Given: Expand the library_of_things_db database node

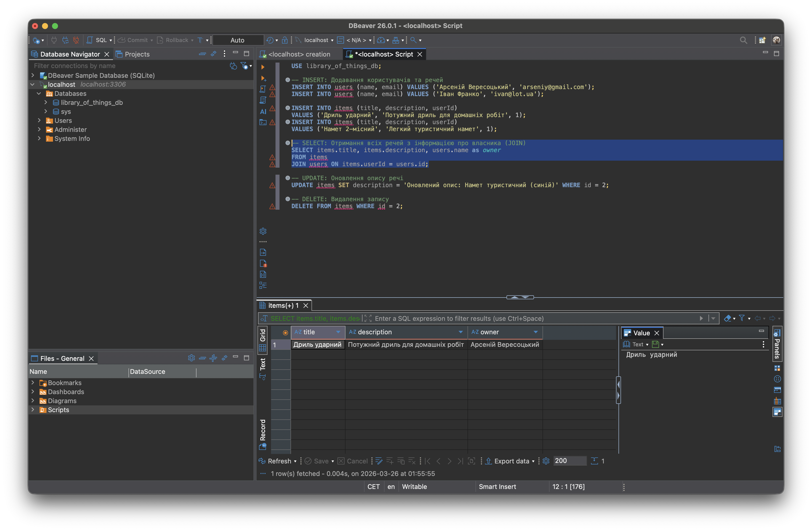Looking at the screenshot, I should [x=46, y=102].
